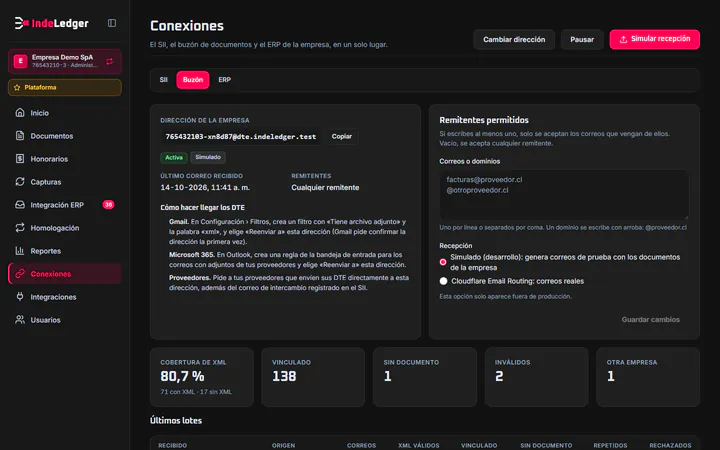Click the Documentos file icon

point(20,135)
